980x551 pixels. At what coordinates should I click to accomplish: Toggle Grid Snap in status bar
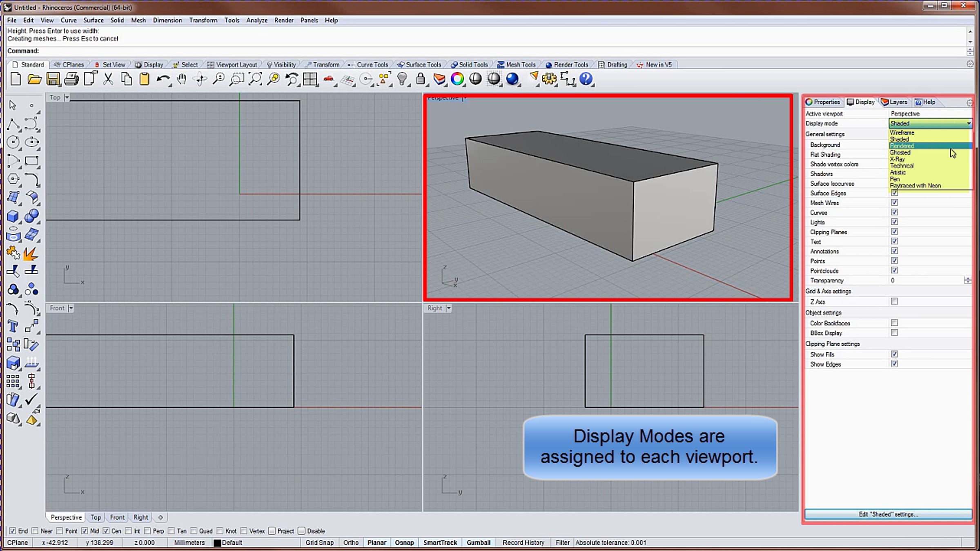(320, 543)
